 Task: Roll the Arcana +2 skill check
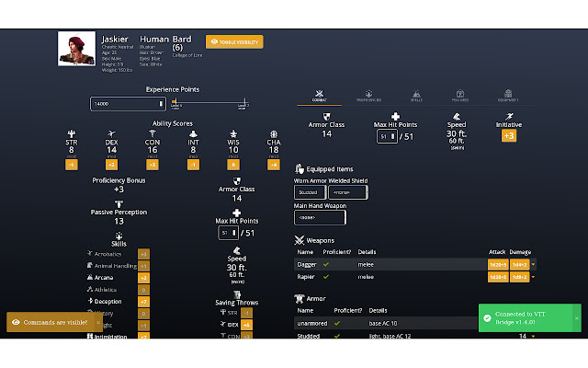[x=143, y=278]
